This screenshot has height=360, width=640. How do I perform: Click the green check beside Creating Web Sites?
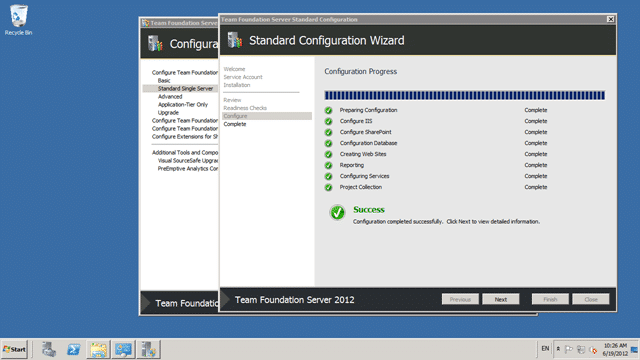coord(328,154)
